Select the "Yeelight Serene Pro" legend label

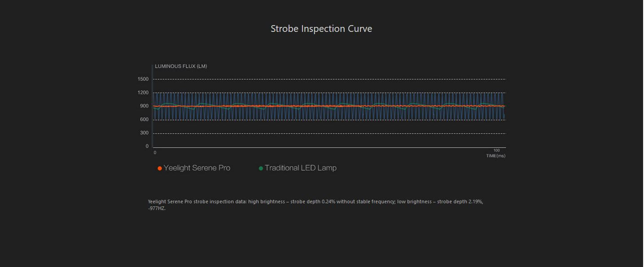[197, 168]
